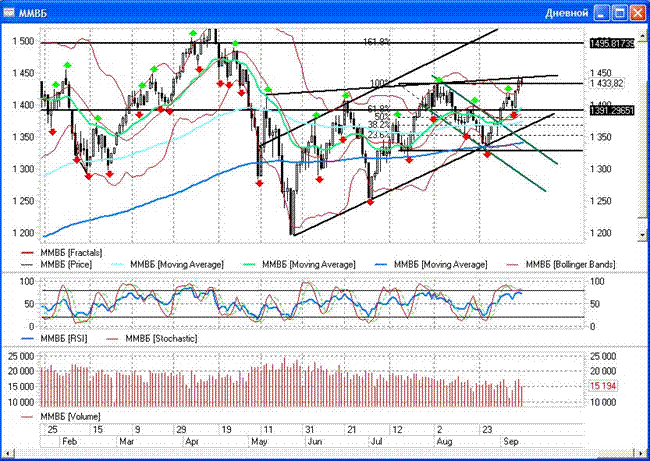Click the date label 23 on time axis
Image resolution: width=650 pixels, height=461 pixels.
(487, 429)
